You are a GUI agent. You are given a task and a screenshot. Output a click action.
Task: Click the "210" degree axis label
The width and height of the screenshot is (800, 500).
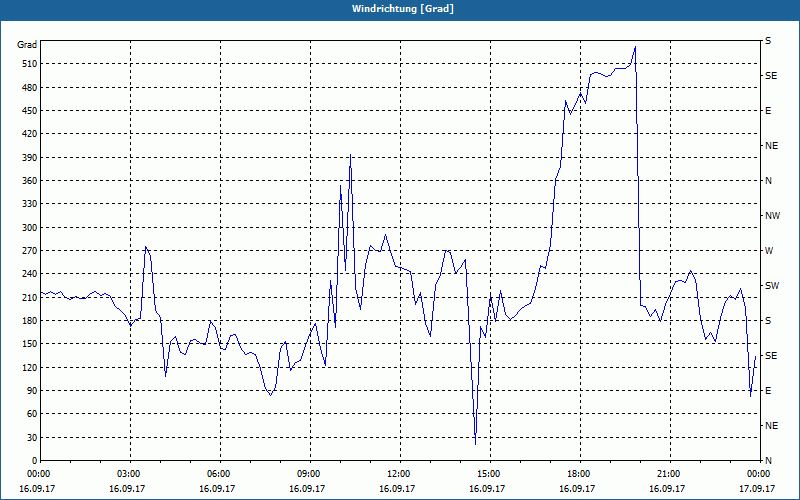pyautogui.click(x=30, y=297)
